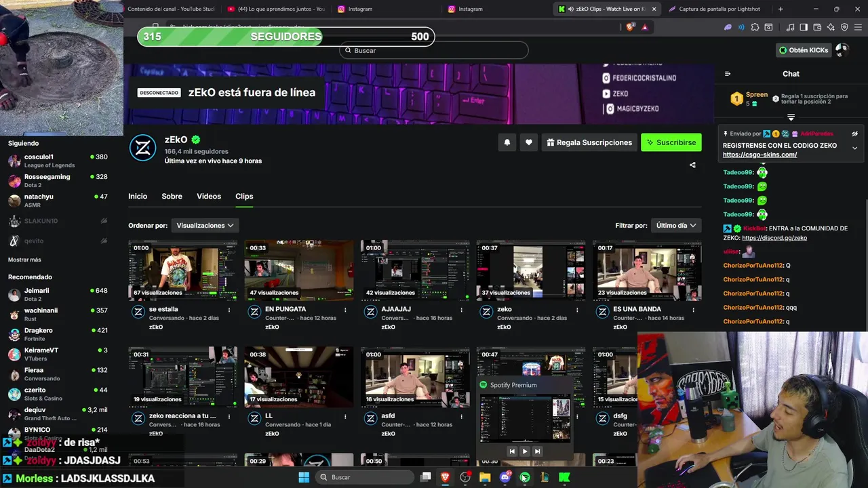The height and width of the screenshot is (488, 868).
Task: Select the Clips tab
Action: click(x=244, y=197)
